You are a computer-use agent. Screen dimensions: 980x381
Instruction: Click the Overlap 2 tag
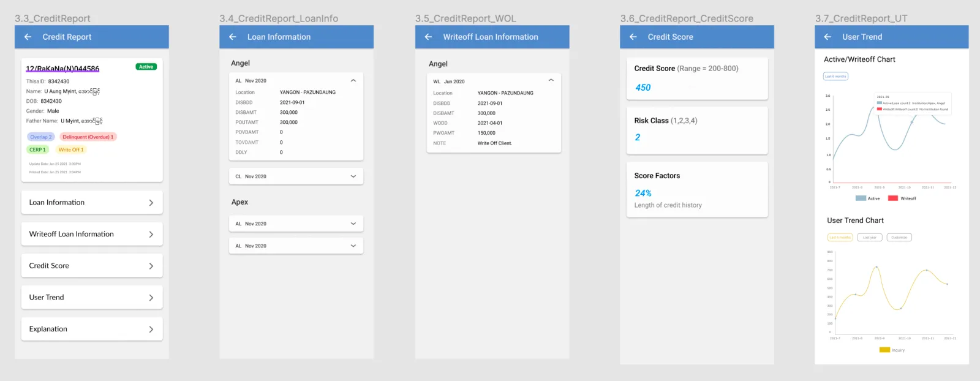[41, 137]
